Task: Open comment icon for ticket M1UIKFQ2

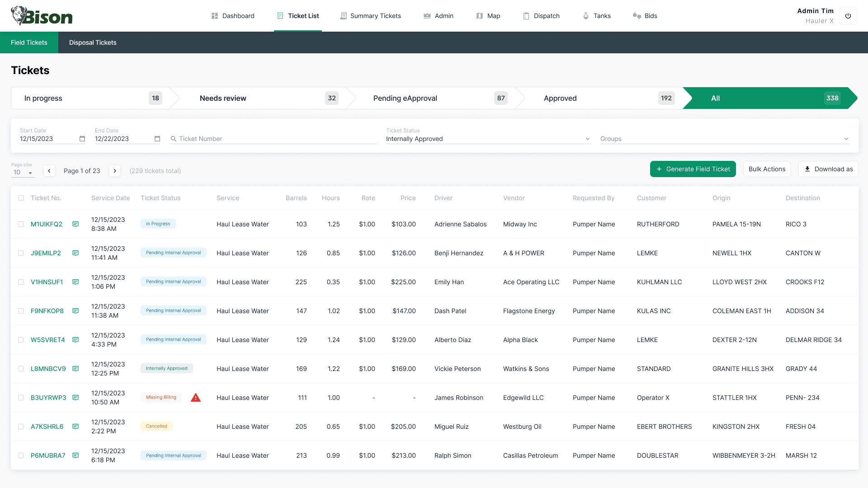Action: tap(75, 224)
